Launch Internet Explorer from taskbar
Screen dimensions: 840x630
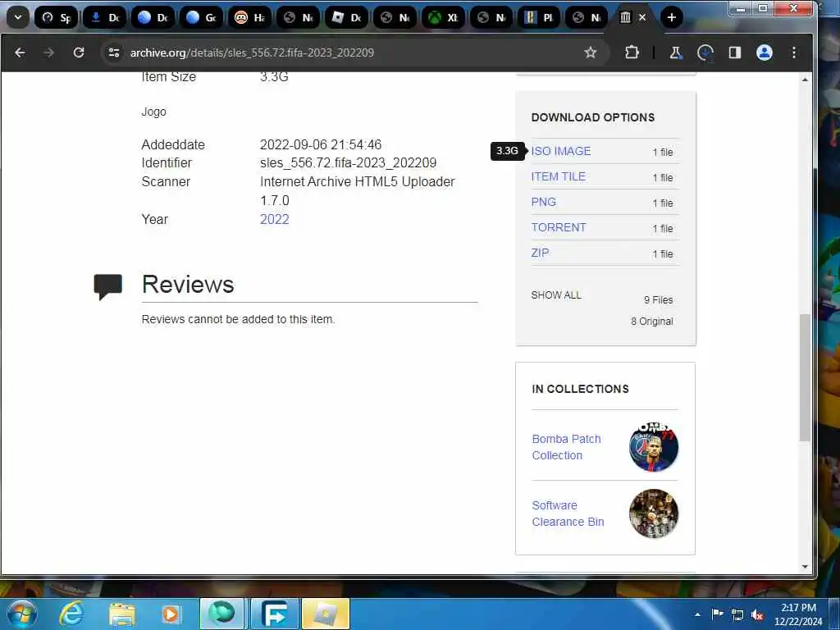(71, 614)
